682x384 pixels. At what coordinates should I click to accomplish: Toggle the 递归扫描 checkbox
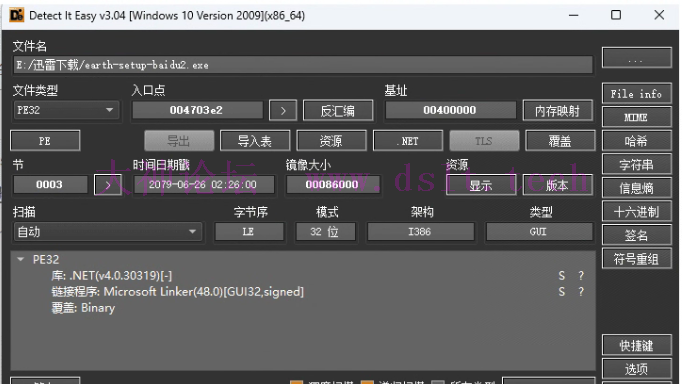(x=367, y=382)
